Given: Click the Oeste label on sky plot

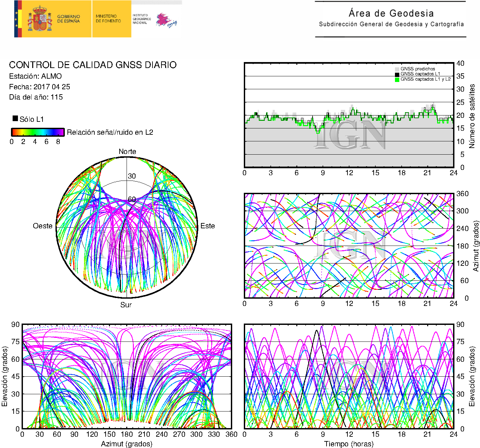Looking at the screenshot, I should click(x=43, y=226).
